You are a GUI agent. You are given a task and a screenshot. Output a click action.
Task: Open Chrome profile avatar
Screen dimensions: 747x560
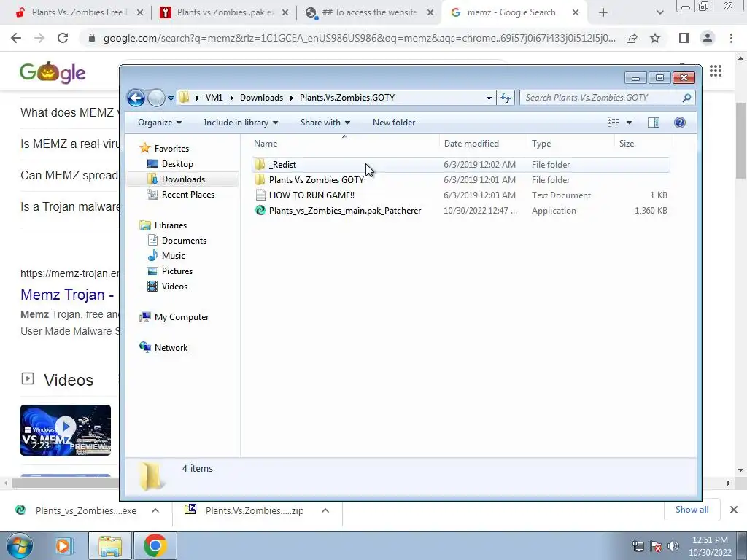tap(708, 38)
